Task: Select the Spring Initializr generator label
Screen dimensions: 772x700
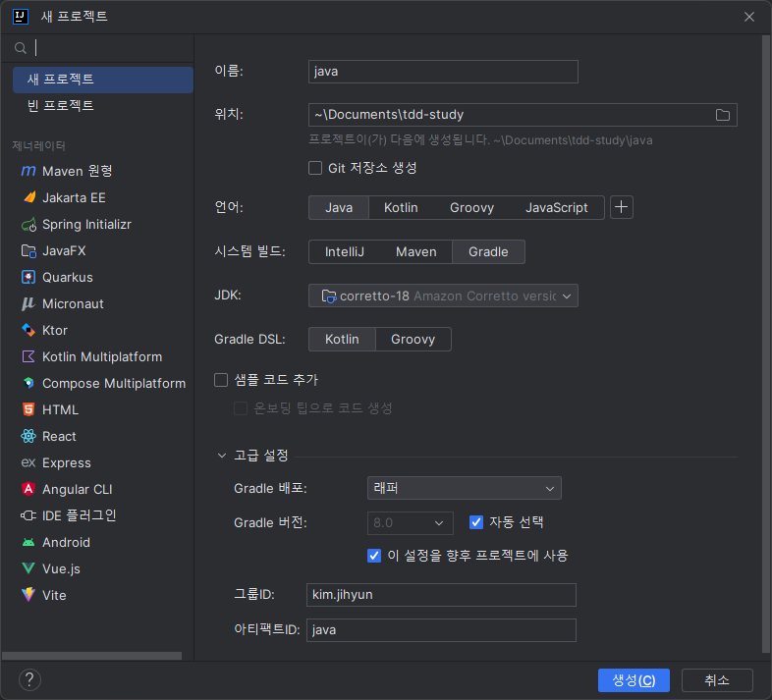Action: pos(86,225)
